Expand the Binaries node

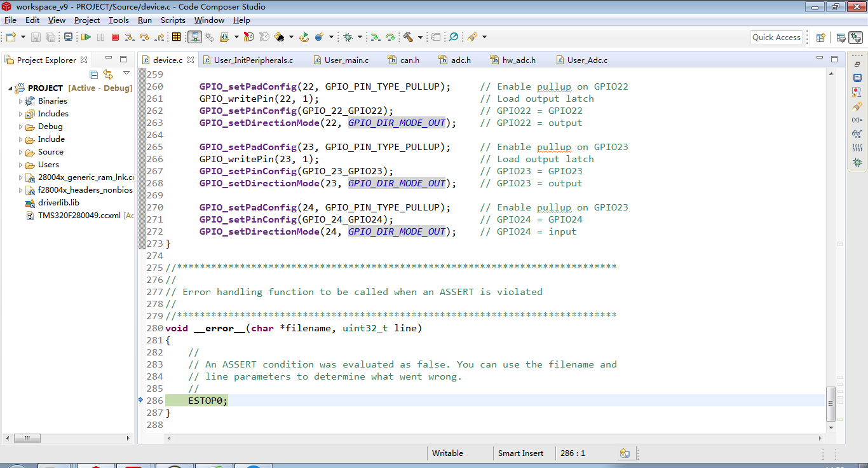pos(20,101)
